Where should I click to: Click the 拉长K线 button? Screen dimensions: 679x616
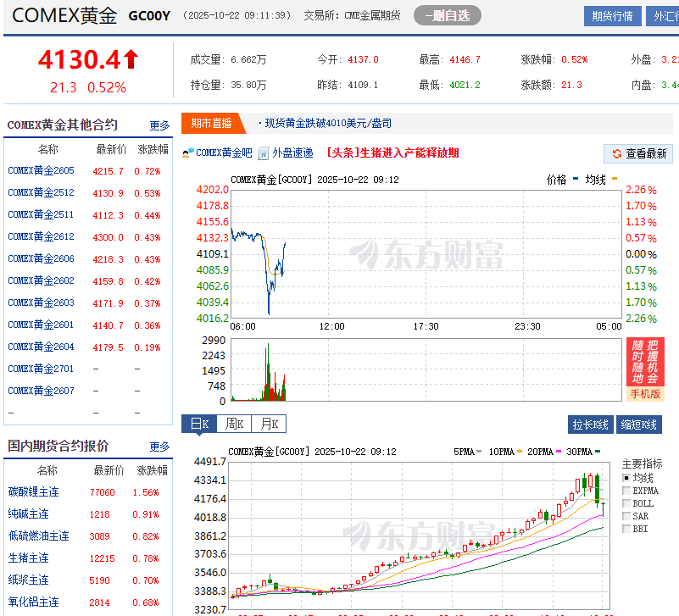[590, 425]
